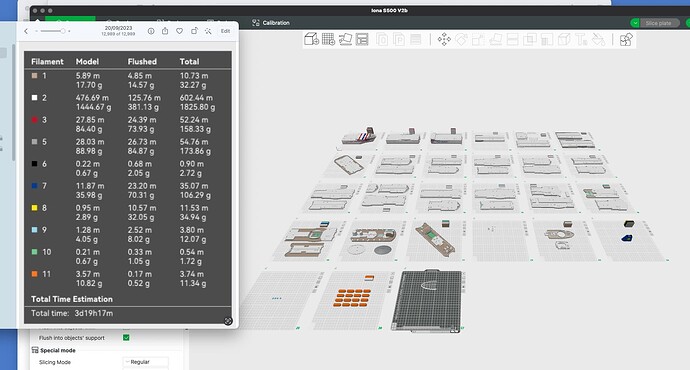
Task: Click the Special mode section header
Action: click(54, 350)
